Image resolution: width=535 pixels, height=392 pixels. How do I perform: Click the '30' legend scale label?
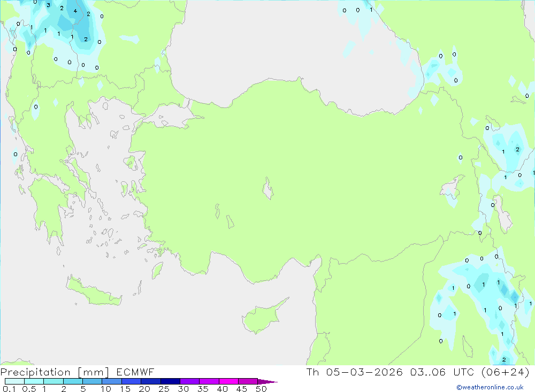pyautogui.click(x=184, y=389)
